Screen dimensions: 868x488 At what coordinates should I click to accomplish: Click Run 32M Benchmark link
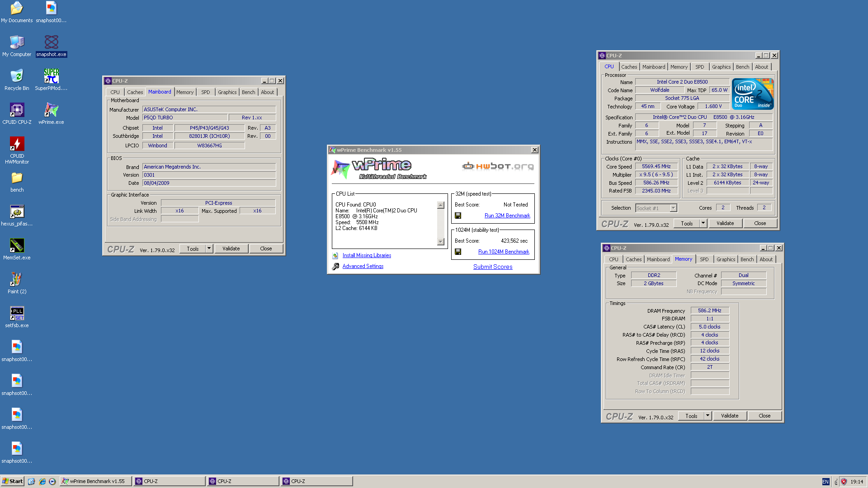(x=507, y=216)
